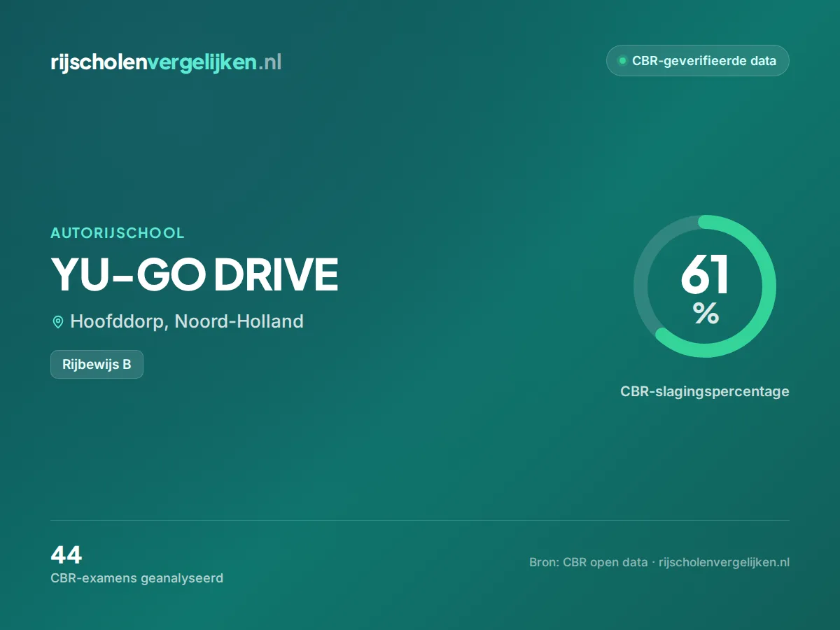Click the number 44 exam count
This screenshot has width=840, height=630.
click(66, 555)
